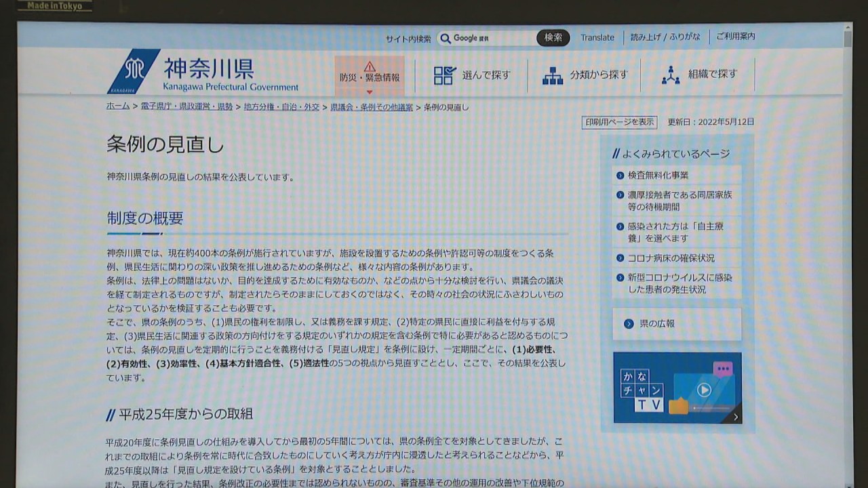Click the magnifier icon in site search
Image resolution: width=868 pixels, height=488 pixels.
point(446,39)
